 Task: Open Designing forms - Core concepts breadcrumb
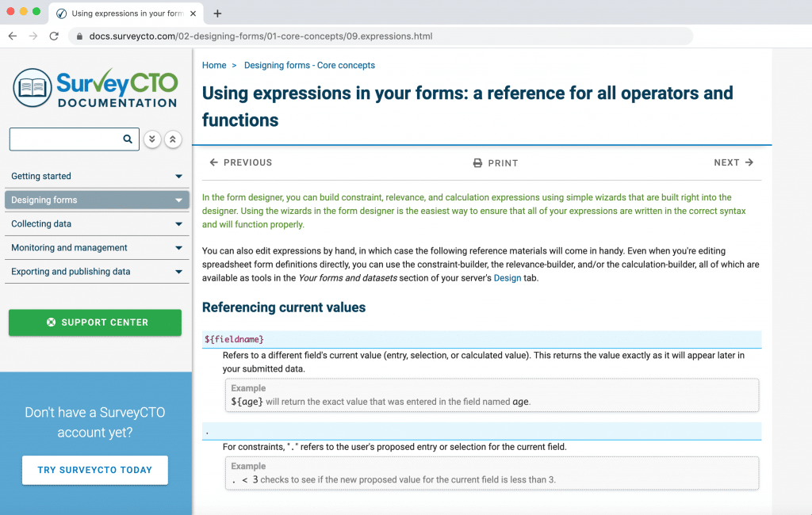(309, 65)
